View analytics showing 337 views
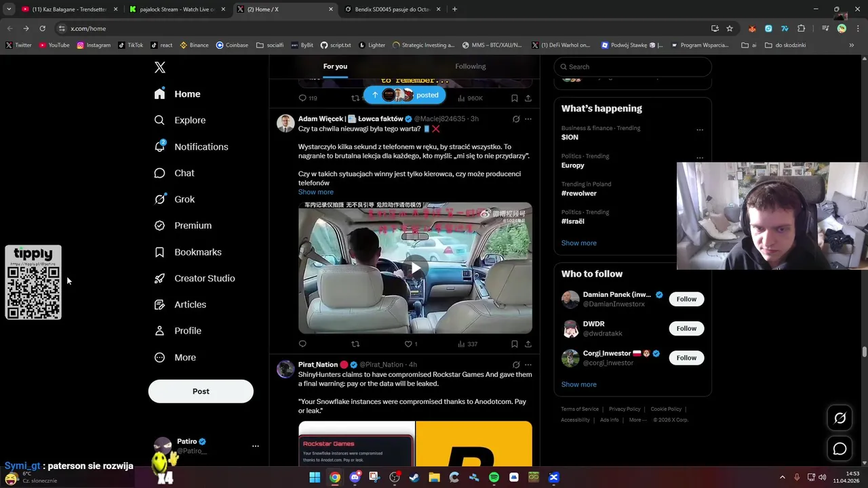 pos(468,344)
